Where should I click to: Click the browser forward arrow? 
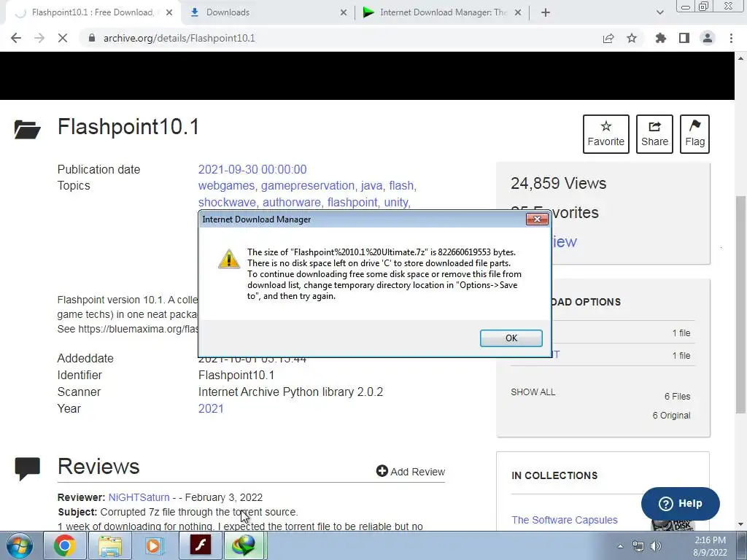click(39, 38)
